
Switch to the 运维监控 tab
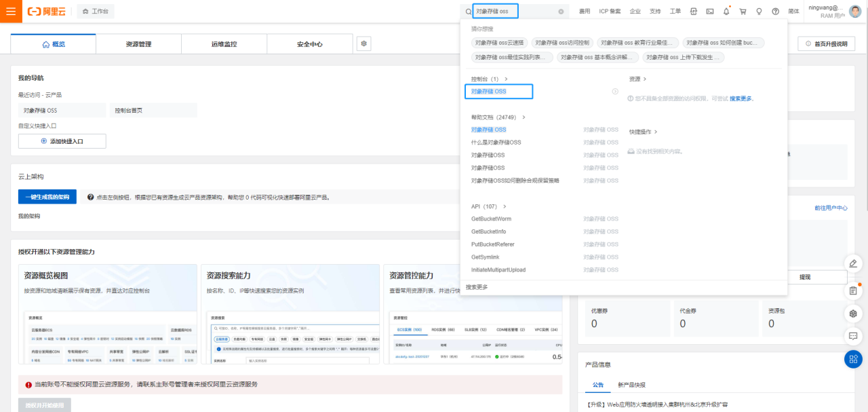click(x=224, y=44)
